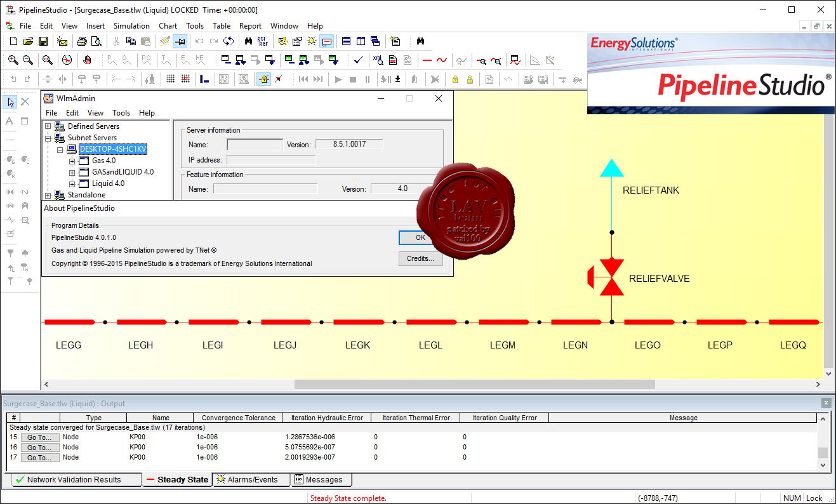The width and height of the screenshot is (836, 504).
Task: Click the value 2.0019293e-007
Action: [x=310, y=457]
